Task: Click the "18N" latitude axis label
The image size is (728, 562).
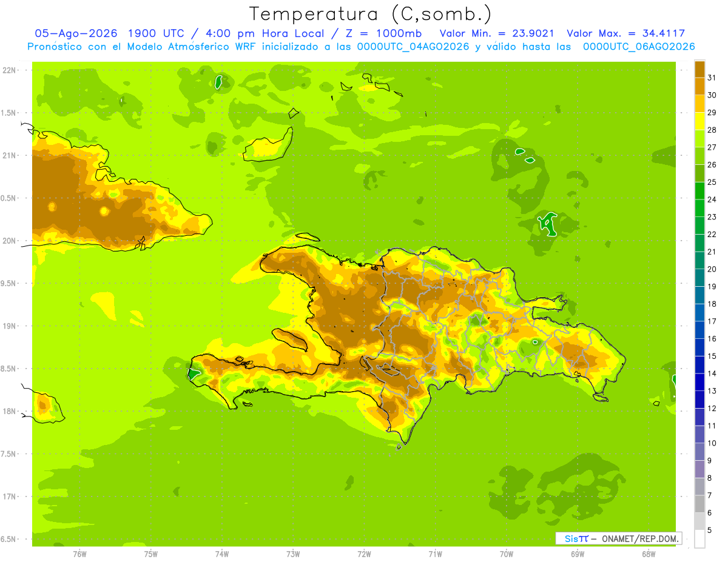Action: 9,411
